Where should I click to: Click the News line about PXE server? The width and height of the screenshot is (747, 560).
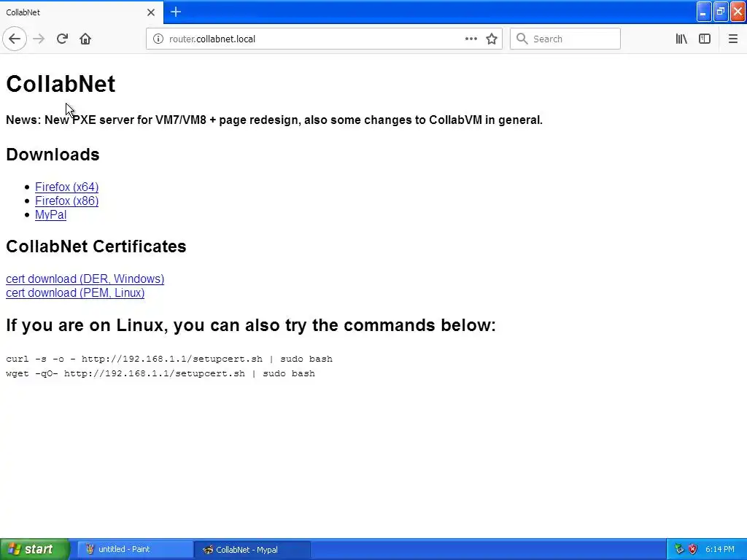pos(274,120)
